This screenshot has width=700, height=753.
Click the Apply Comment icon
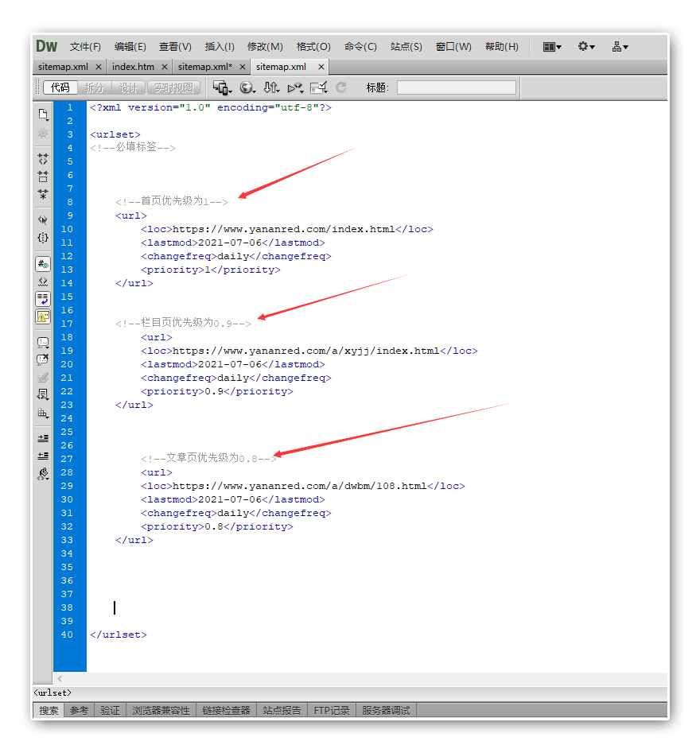(43, 343)
